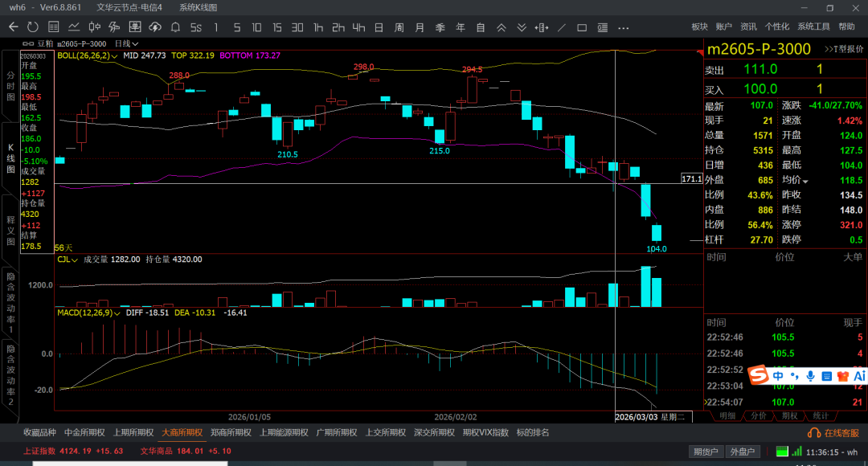Open the quote list table icon
The height and width of the screenshot is (466, 868).
coord(54,27)
